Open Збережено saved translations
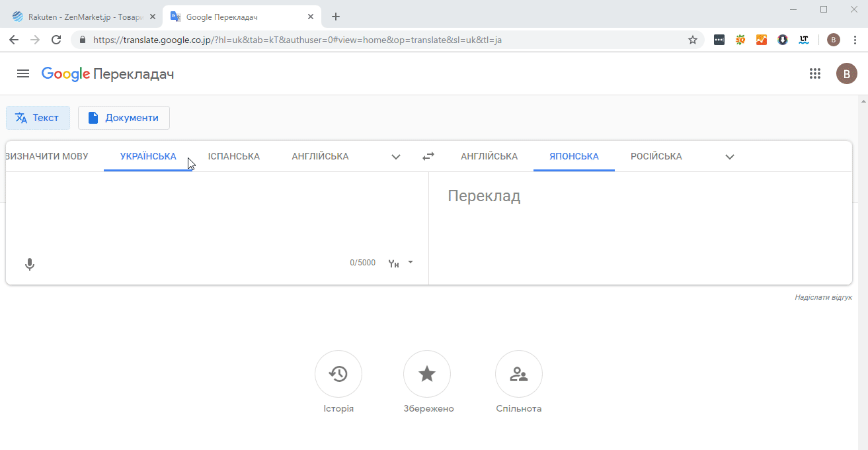Image resolution: width=868 pixels, height=450 pixels. (x=428, y=382)
